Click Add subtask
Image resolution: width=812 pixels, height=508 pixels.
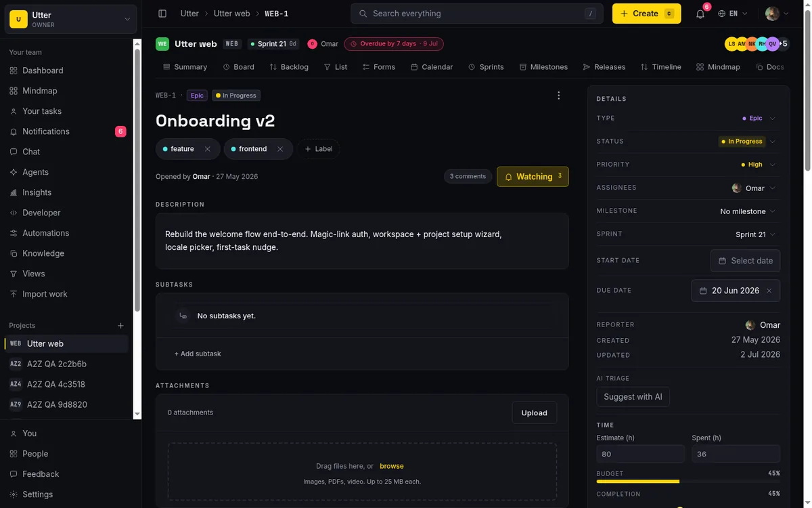(x=198, y=354)
